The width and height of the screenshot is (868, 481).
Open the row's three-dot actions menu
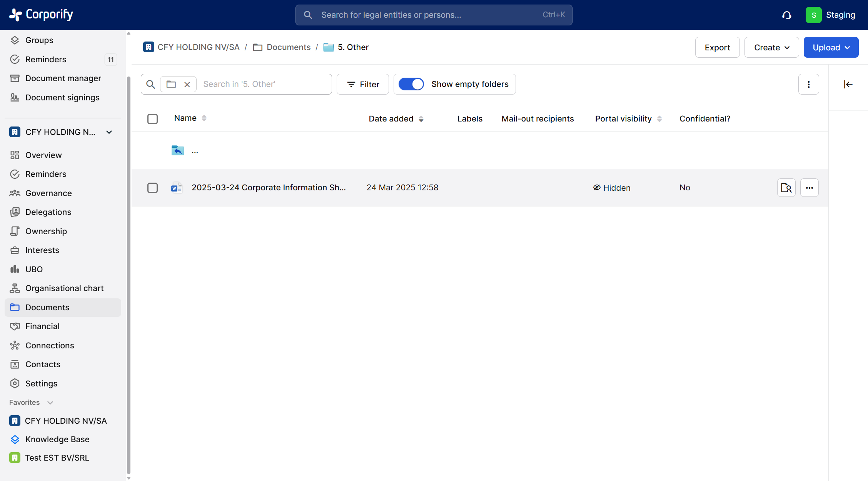pyautogui.click(x=809, y=188)
